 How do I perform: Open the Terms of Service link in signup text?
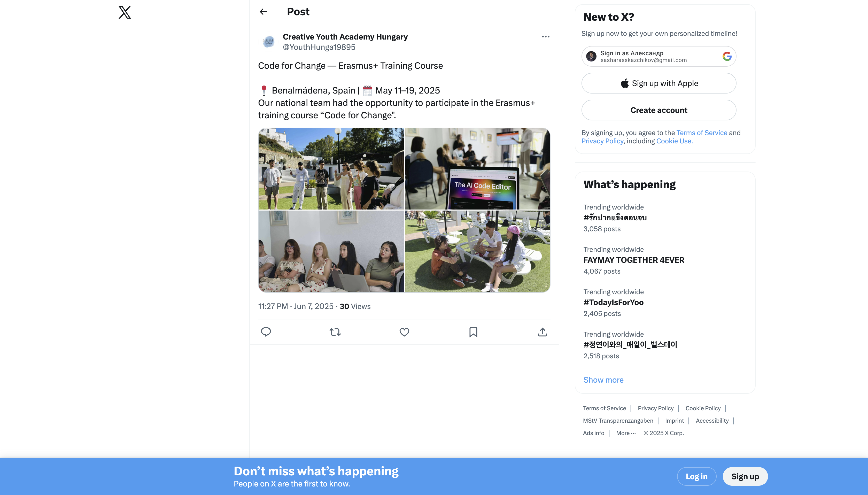click(701, 133)
